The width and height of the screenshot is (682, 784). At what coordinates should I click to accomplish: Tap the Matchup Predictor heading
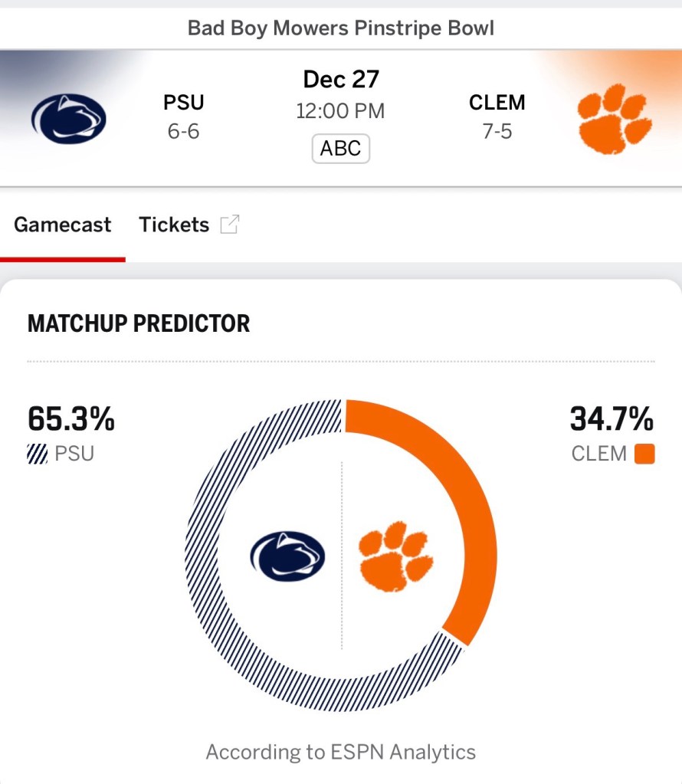coord(139,323)
